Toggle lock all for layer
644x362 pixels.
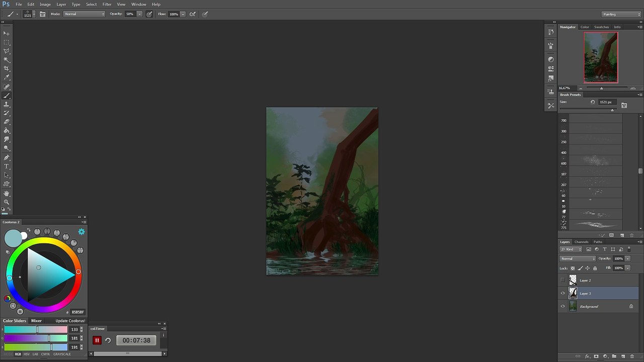[x=595, y=268]
